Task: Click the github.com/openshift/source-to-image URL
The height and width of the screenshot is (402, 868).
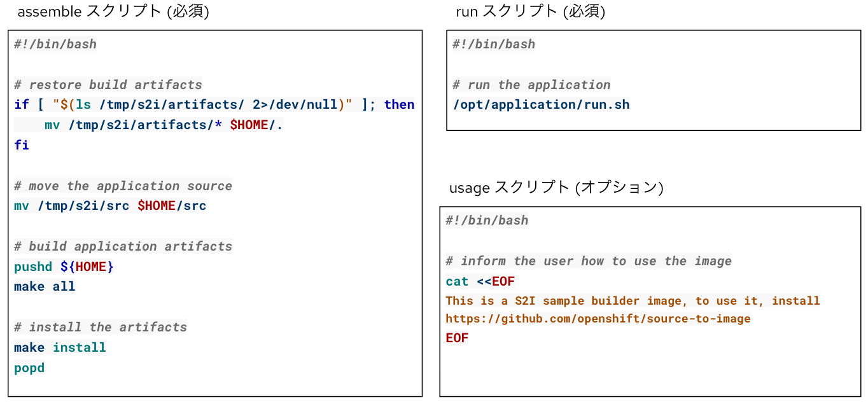Action: click(598, 319)
